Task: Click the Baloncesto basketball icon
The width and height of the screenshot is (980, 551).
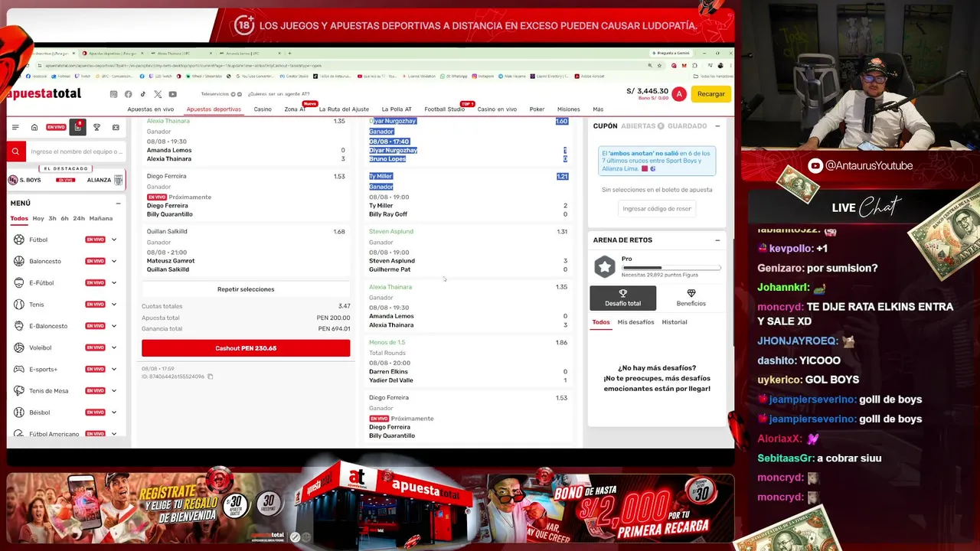Action: (x=19, y=261)
